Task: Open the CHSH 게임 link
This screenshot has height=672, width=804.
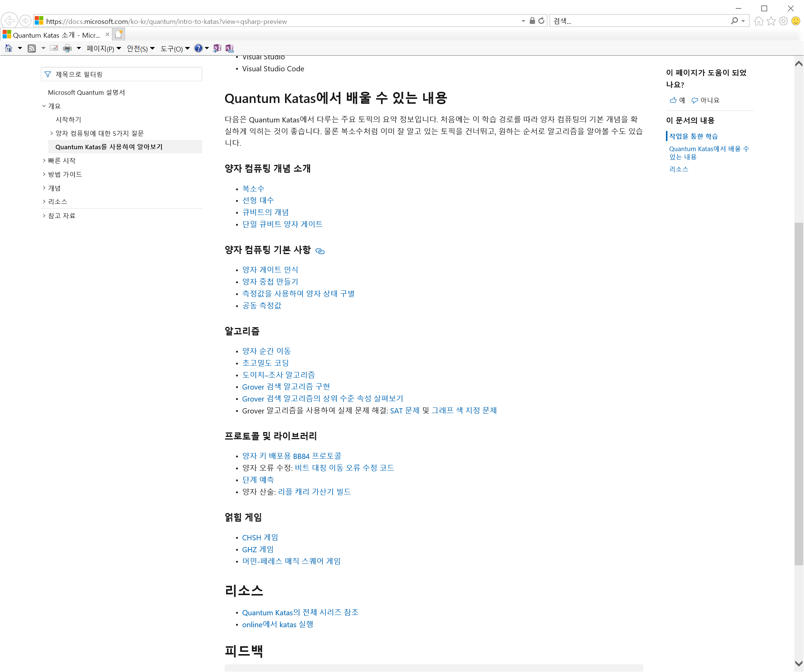Action: 260,538
